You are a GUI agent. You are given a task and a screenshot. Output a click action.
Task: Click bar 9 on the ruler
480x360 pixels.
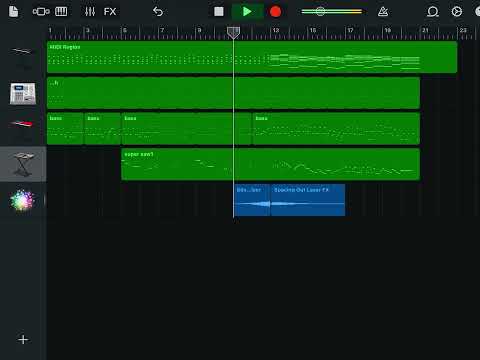[199, 30]
